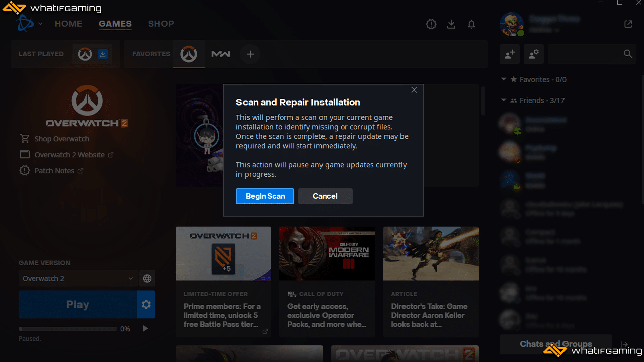Click the friends search magnifier icon

[628, 54]
